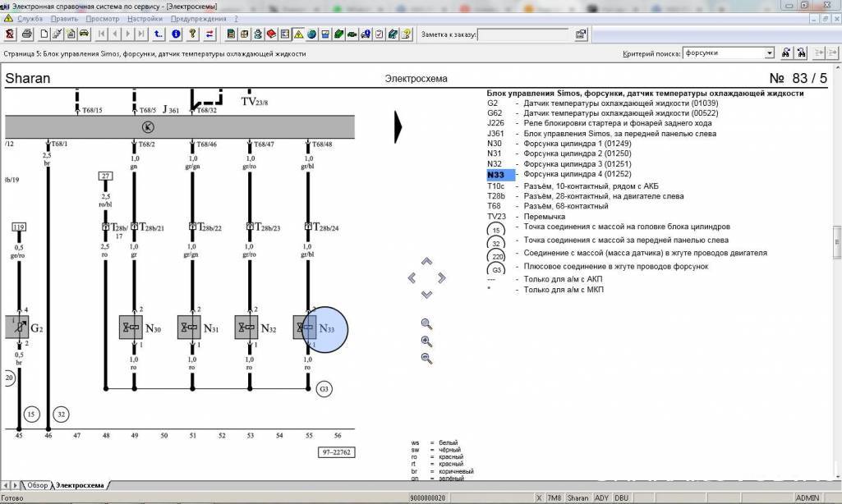The image size is (842, 504).
Task: Click the zoom in magnifier icon
Action: tap(426, 341)
